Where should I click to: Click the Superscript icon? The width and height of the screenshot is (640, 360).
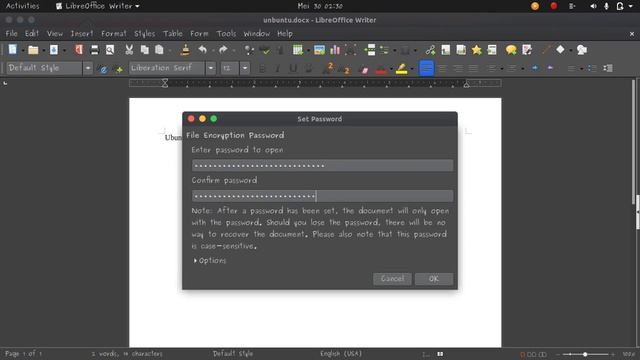point(328,68)
